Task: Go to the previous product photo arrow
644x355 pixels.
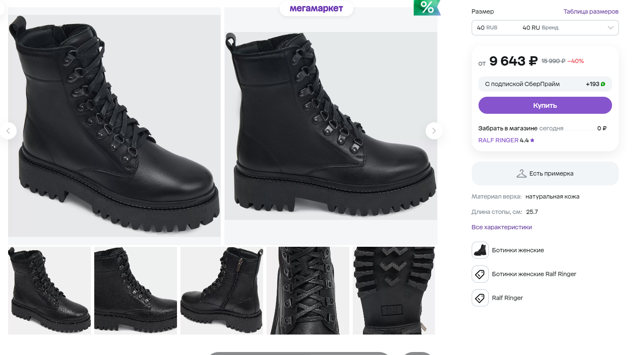Action: pyautogui.click(x=8, y=131)
